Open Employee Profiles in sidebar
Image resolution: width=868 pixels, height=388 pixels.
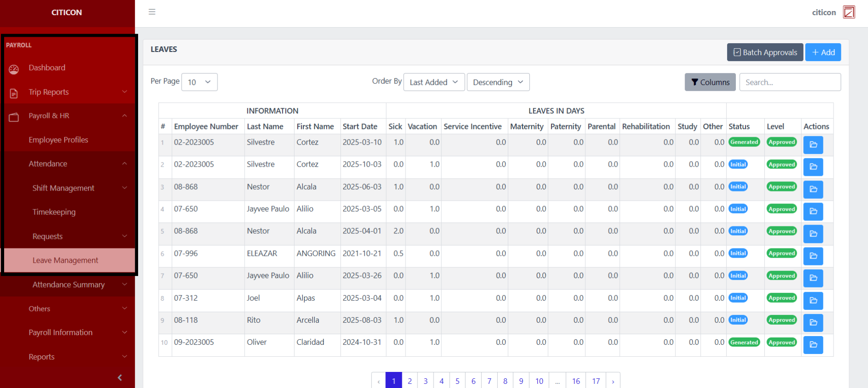click(x=58, y=140)
